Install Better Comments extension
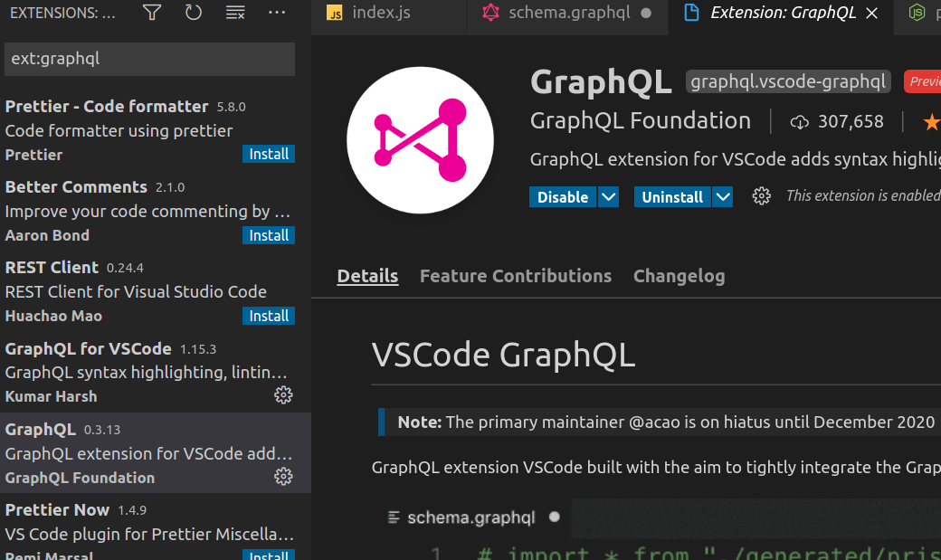The width and height of the screenshot is (941, 560). tap(268, 235)
